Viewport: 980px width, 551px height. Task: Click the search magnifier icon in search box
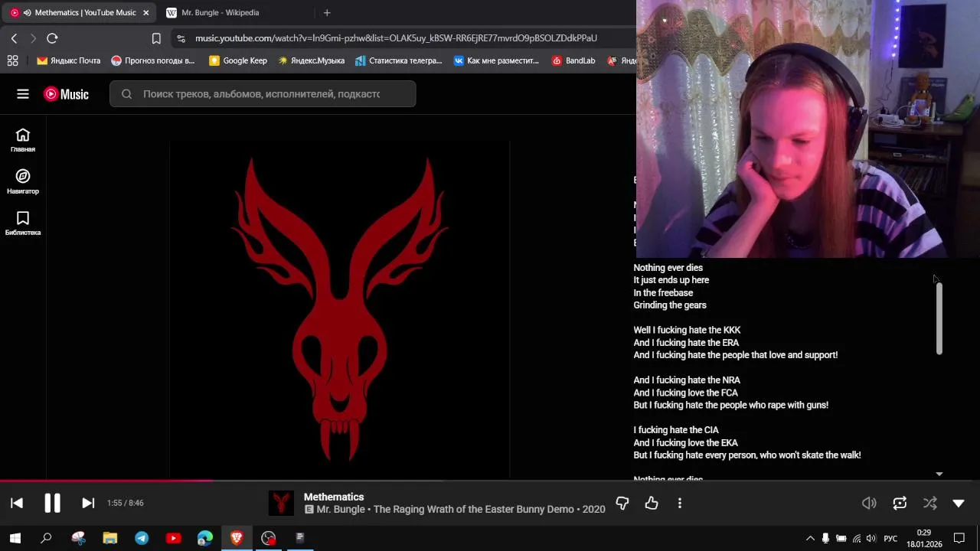126,94
